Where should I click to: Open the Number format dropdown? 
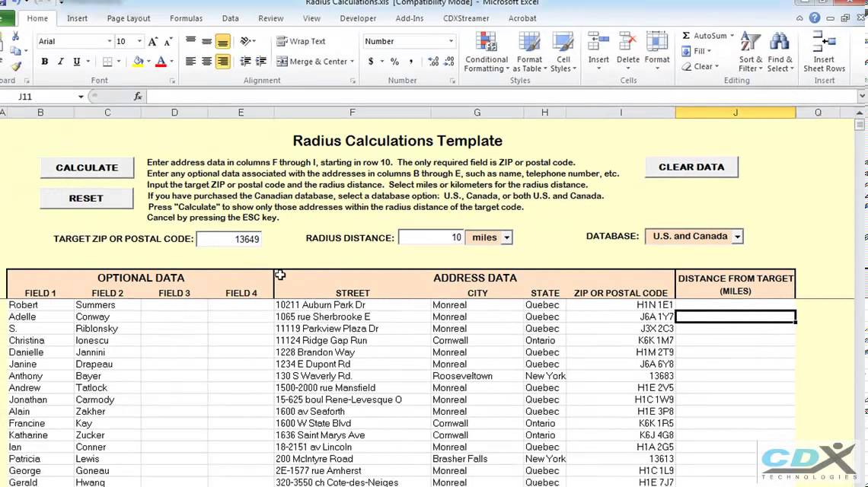[x=451, y=42]
